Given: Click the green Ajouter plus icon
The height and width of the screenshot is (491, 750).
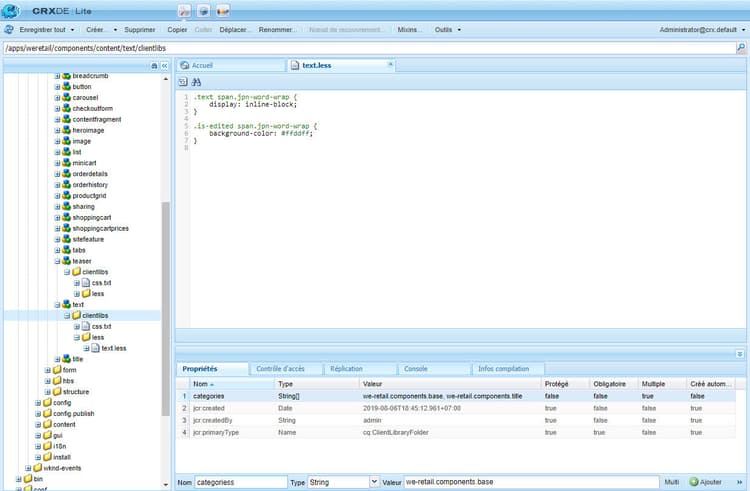Looking at the screenshot, I should pyautogui.click(x=694, y=482).
